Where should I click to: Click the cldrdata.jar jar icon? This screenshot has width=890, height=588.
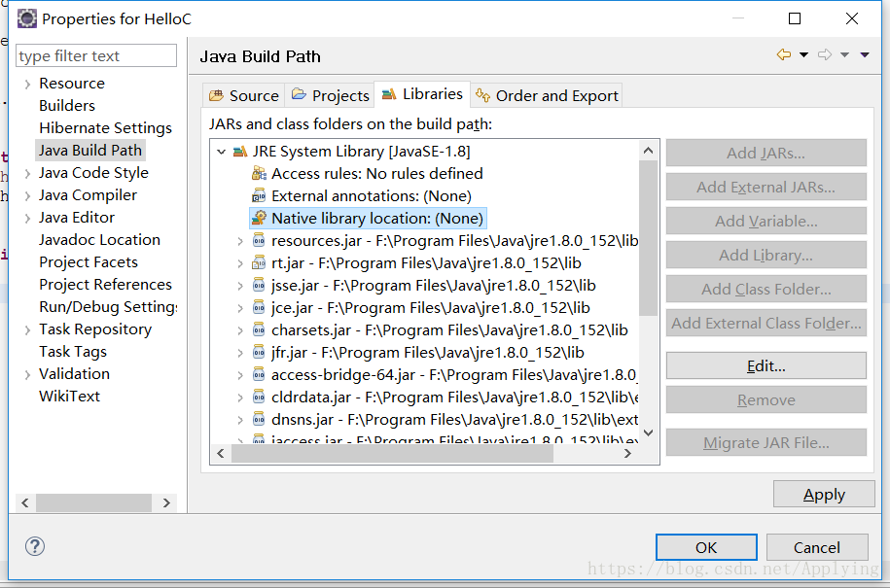coord(259,397)
